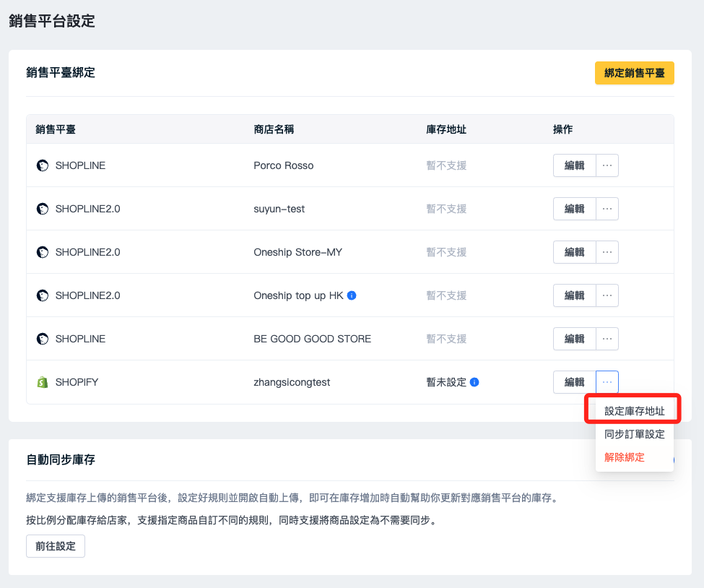Click the 銷售平臺綁定 section heading
The image size is (704, 588).
[x=61, y=72]
